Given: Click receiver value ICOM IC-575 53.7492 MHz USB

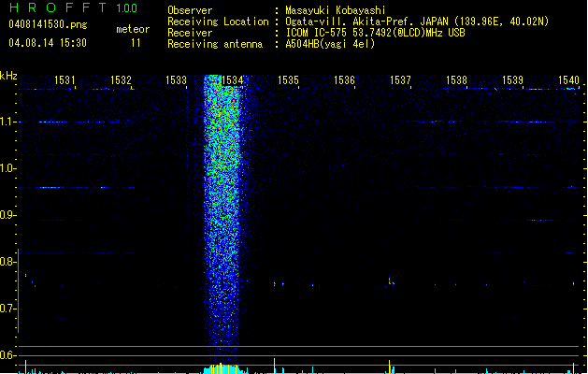Looking at the screenshot, I should 376,33.
